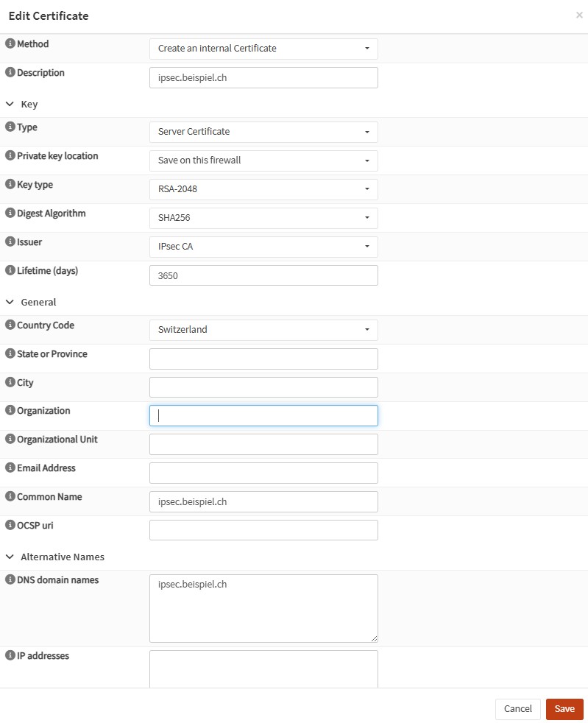Click the info icon beside Description

pos(10,73)
